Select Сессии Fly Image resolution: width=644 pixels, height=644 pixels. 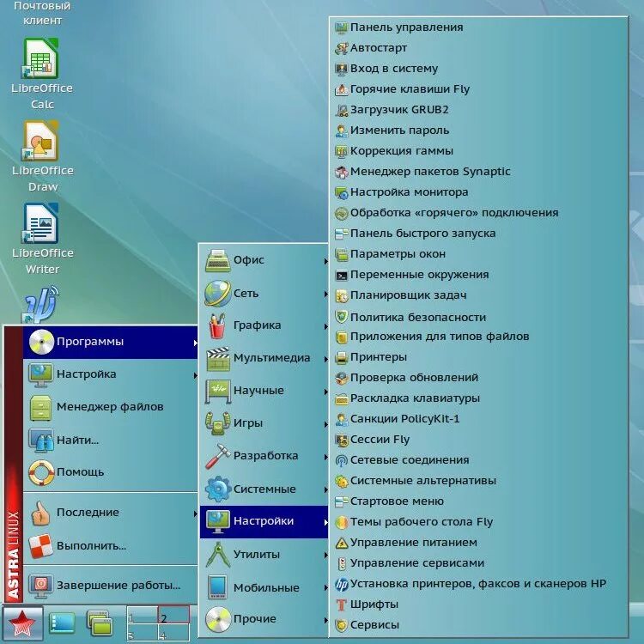[x=479, y=440]
